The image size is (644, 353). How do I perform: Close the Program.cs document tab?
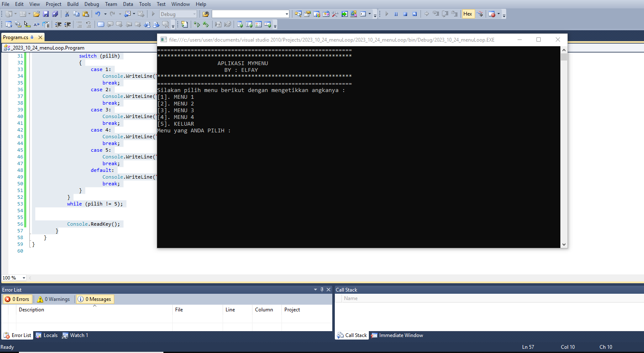point(40,37)
